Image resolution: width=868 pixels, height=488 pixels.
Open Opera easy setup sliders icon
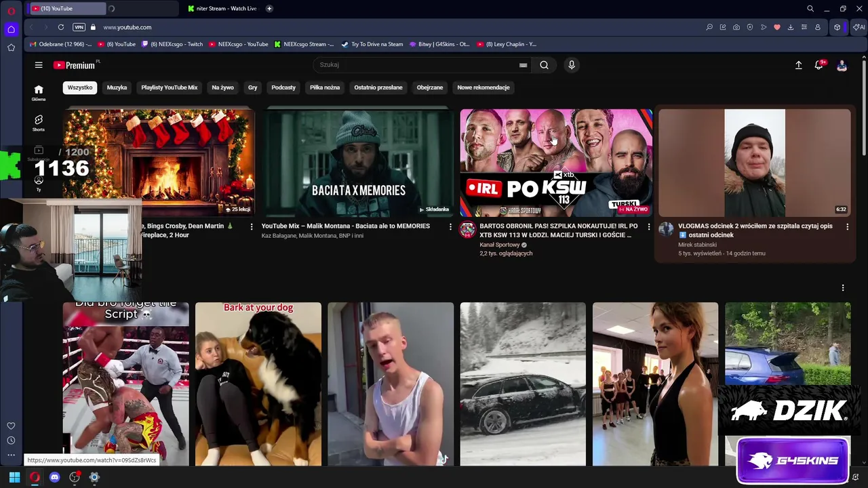[x=804, y=27]
